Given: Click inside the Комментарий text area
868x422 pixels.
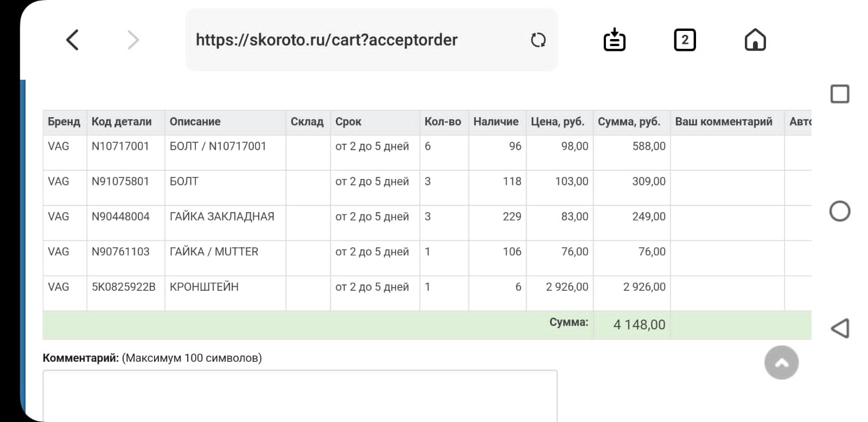Looking at the screenshot, I should 299,395.
